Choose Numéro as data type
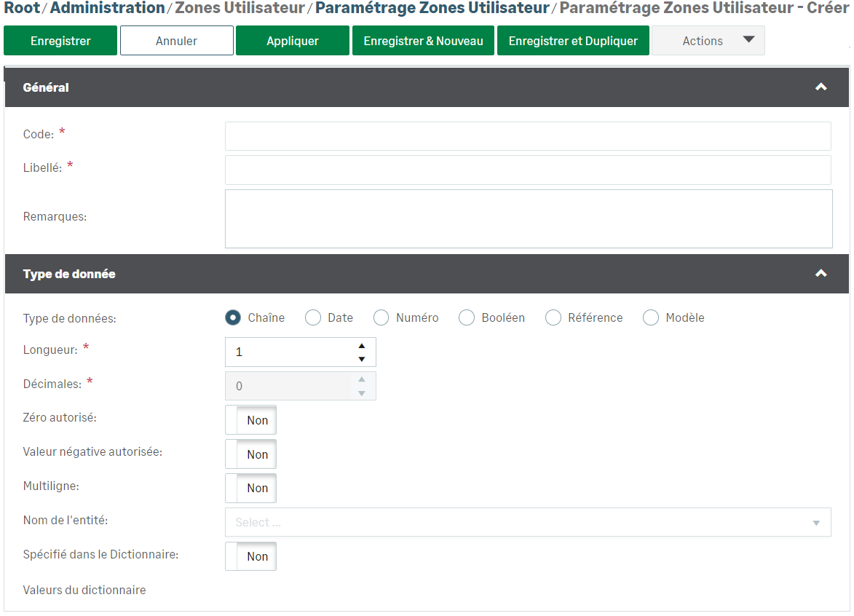 pos(381,317)
